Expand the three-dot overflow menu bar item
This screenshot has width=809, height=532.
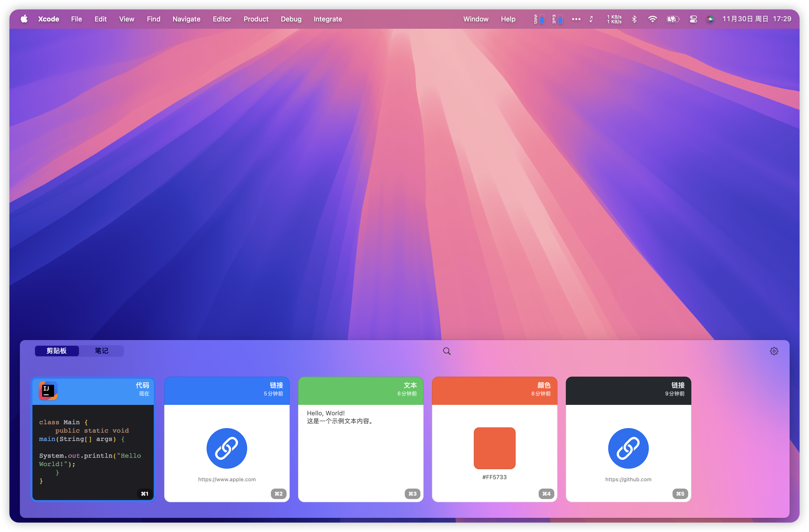point(576,19)
